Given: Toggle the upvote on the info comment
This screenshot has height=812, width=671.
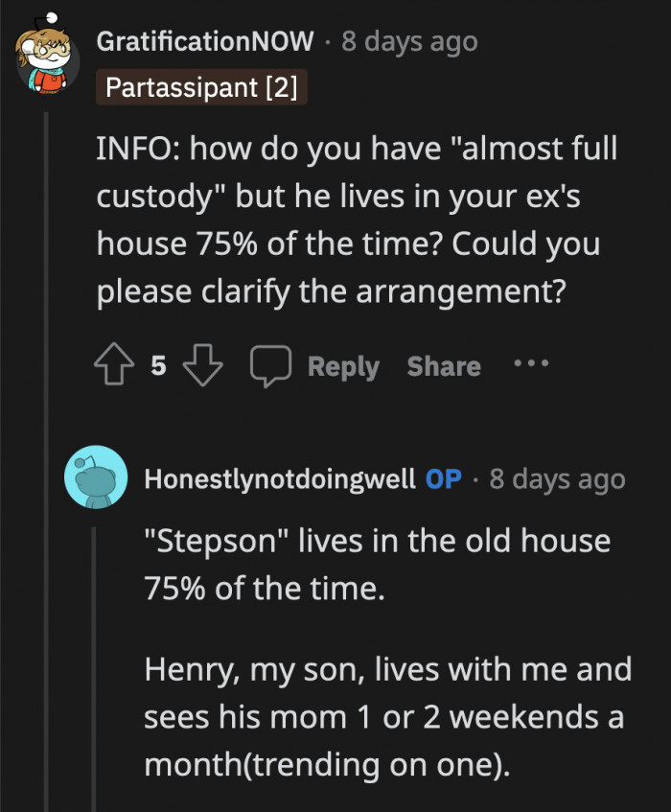Looking at the screenshot, I should tap(115, 364).
